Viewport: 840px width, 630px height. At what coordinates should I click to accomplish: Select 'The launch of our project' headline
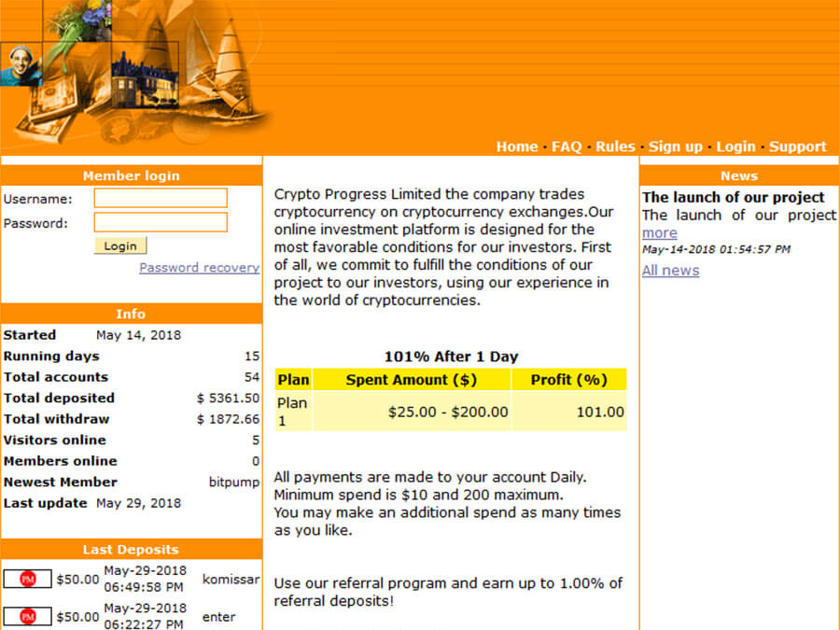pos(734,197)
